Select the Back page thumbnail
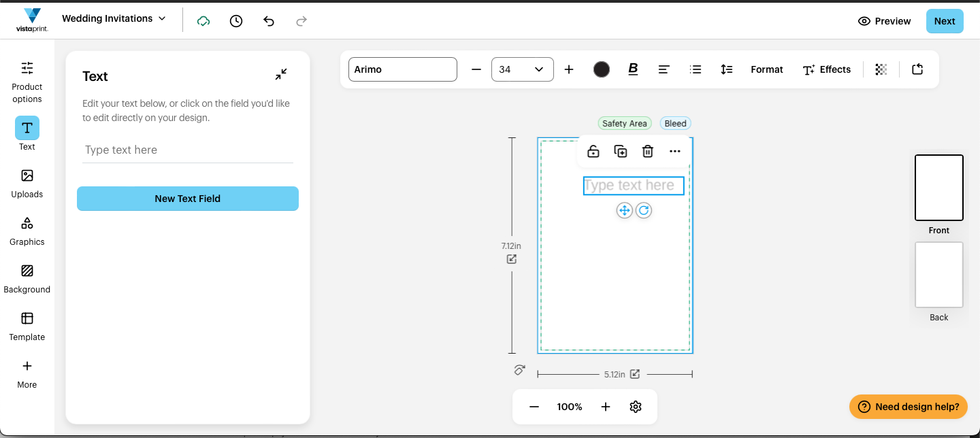 939,275
